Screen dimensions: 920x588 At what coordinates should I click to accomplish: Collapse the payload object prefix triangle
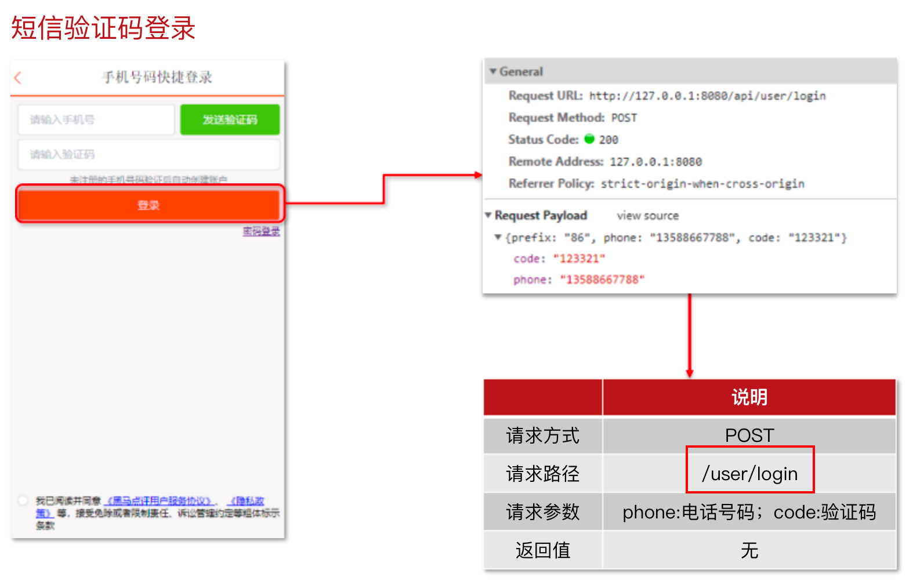[x=498, y=237]
